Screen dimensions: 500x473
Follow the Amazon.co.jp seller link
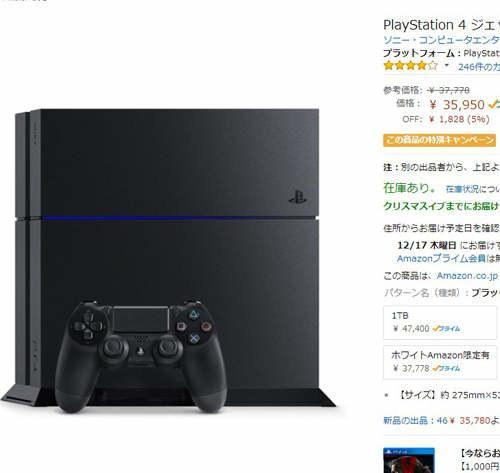467,276
